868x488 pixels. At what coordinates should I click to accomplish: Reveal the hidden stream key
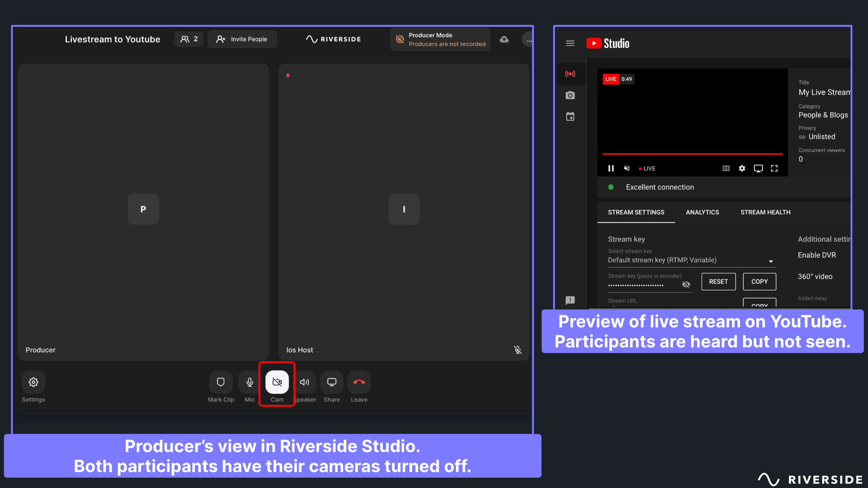click(686, 284)
